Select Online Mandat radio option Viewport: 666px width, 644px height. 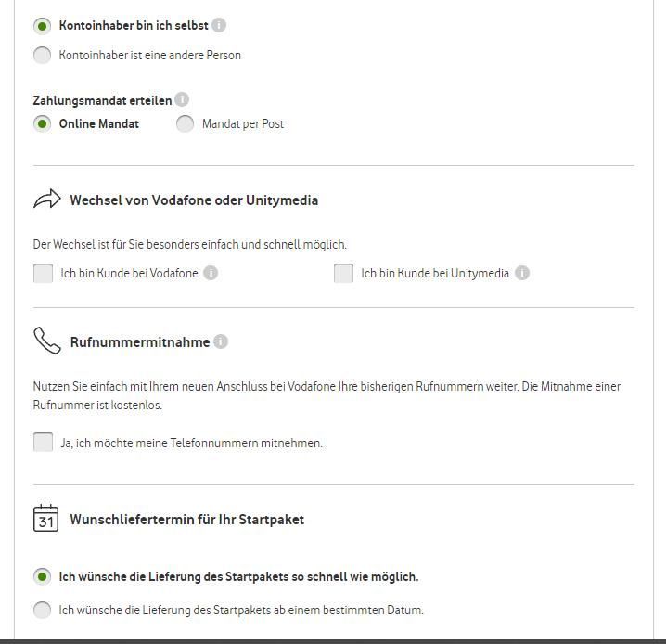tap(42, 123)
